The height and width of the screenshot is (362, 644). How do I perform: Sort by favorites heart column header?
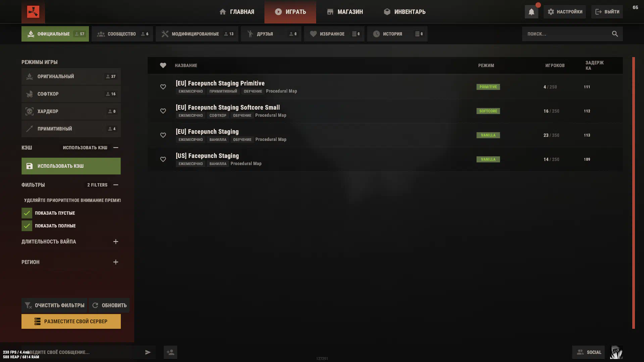(x=163, y=65)
